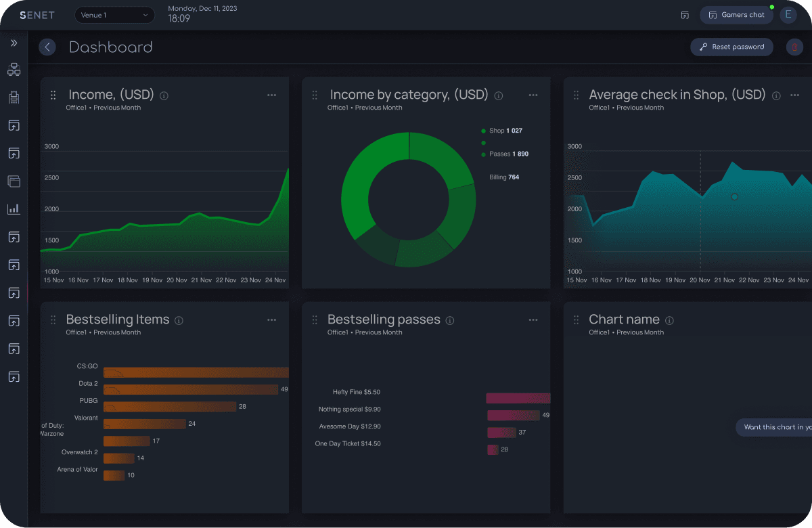
Task: Expand the left sidebar with double chevron
Action: pyautogui.click(x=14, y=43)
